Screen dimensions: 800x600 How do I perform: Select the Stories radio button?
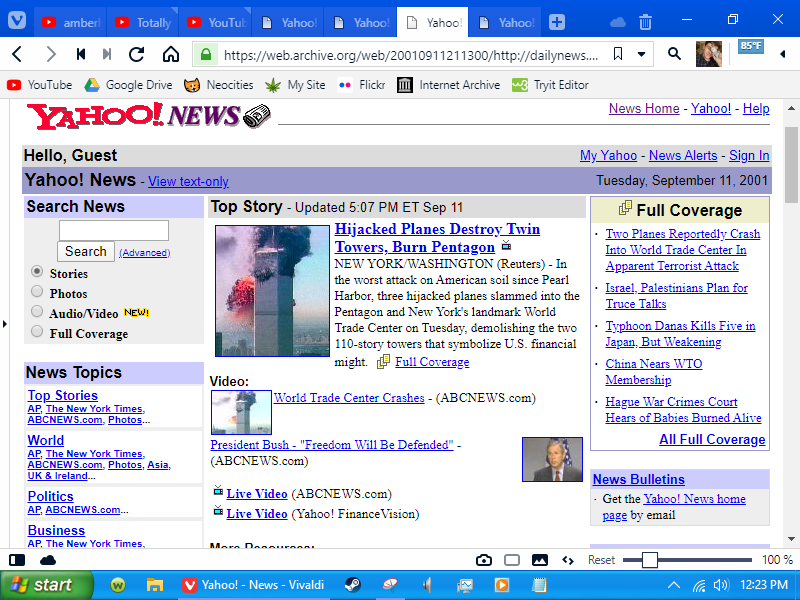pos(37,272)
